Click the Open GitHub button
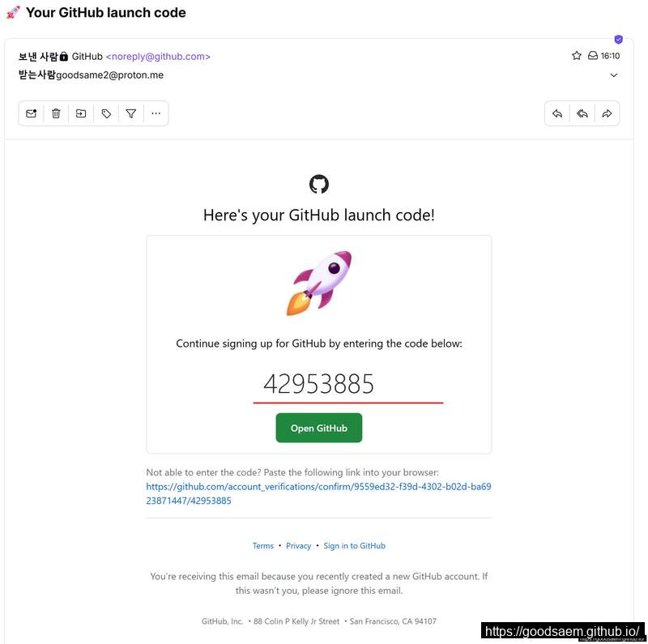Image resolution: width=648 pixels, height=644 pixels. [x=319, y=428]
